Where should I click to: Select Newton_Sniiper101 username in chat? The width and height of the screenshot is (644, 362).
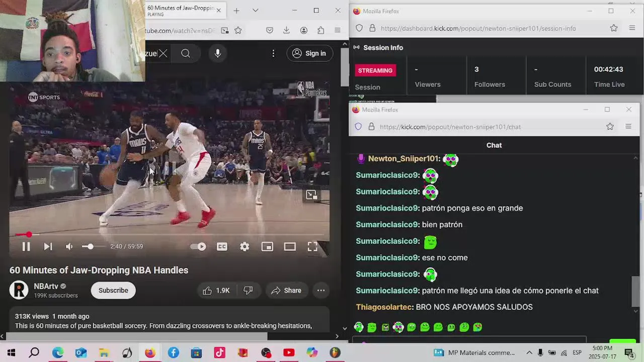(x=404, y=159)
